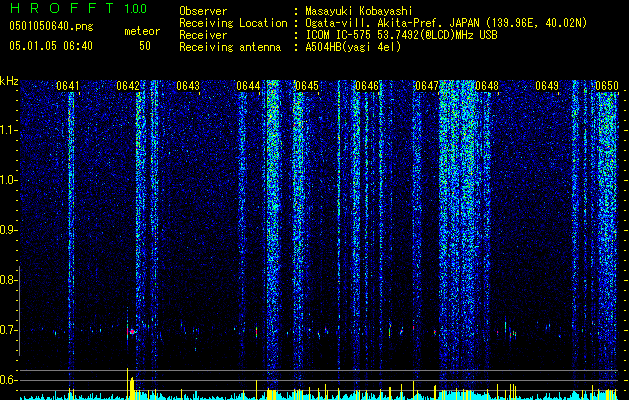Click the tallest yellow spike in the bottom graph
Viewport: 629px width, 400px height.
[128, 384]
